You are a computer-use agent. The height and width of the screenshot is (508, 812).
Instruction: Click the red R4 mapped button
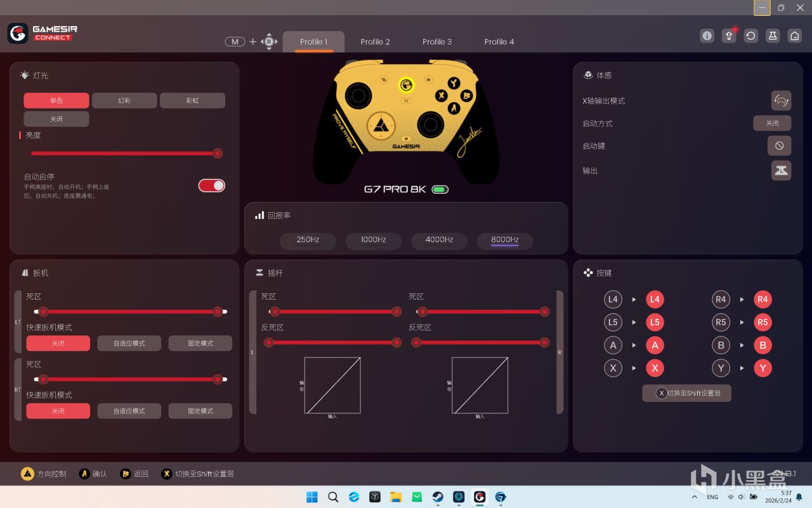763,300
